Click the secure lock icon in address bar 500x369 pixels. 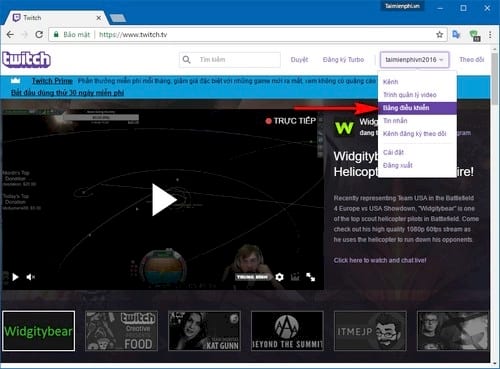(56, 35)
